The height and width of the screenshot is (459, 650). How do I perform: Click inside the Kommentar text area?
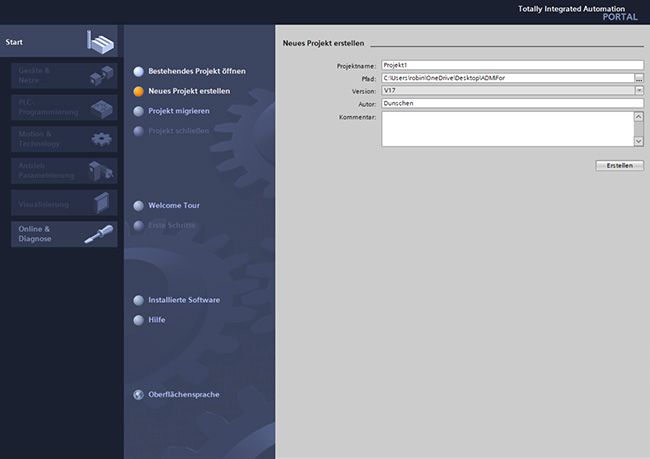tap(506, 128)
